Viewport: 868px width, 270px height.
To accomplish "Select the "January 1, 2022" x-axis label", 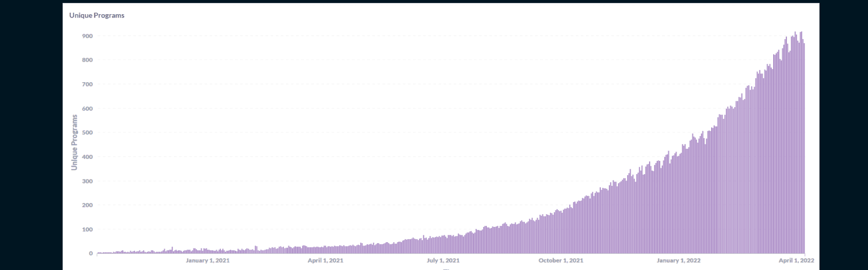I will (x=678, y=260).
